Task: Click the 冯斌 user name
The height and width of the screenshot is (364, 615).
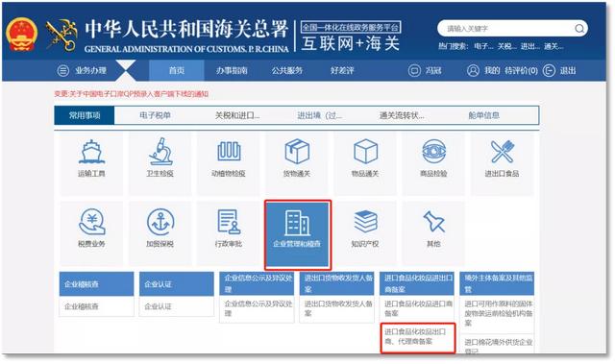Action: pyautogui.click(x=433, y=70)
